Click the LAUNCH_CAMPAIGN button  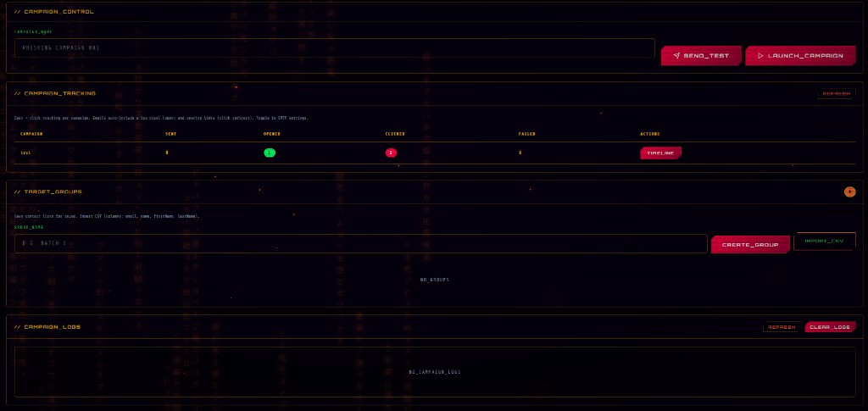pyautogui.click(x=800, y=55)
